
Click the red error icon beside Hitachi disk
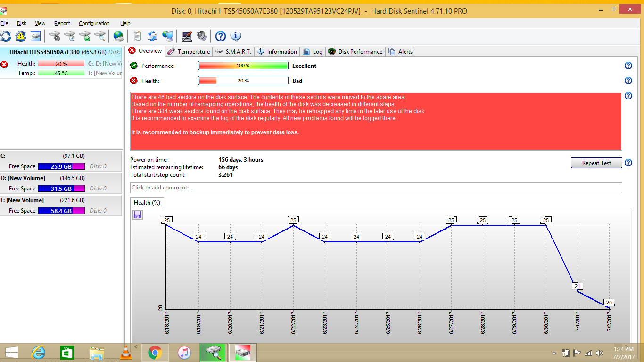tap(5, 65)
